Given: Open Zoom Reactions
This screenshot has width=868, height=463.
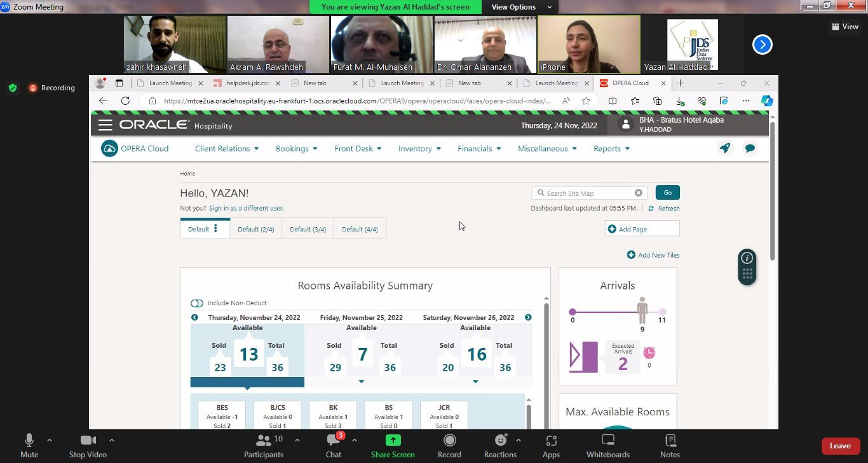Looking at the screenshot, I should tap(500, 446).
